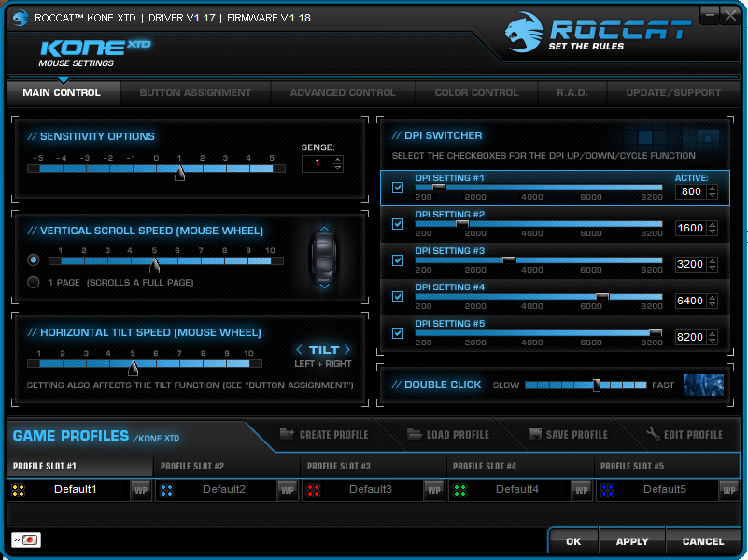This screenshot has width=748, height=560.
Task: Click the double click speed slider handle
Action: coord(597,385)
